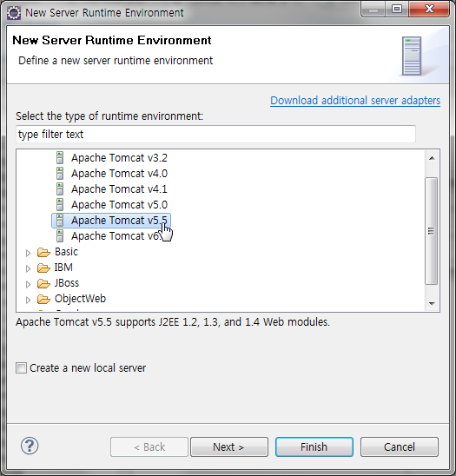The image size is (456, 476).
Task: Select Apache Tomcat v4.1 label
Action: point(119,188)
